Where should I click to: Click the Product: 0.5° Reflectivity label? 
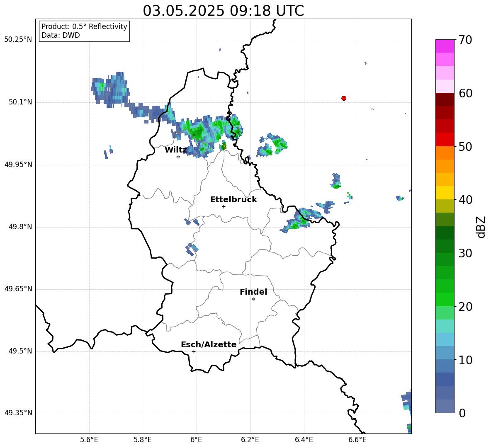click(x=84, y=26)
